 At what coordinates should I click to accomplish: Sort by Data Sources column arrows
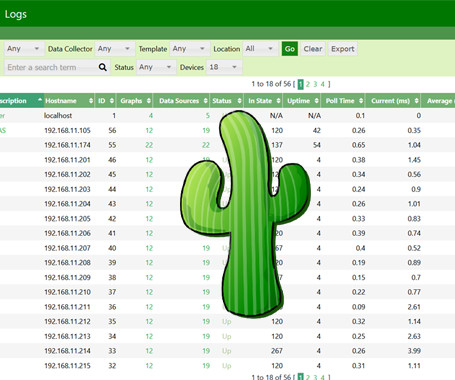click(206, 101)
